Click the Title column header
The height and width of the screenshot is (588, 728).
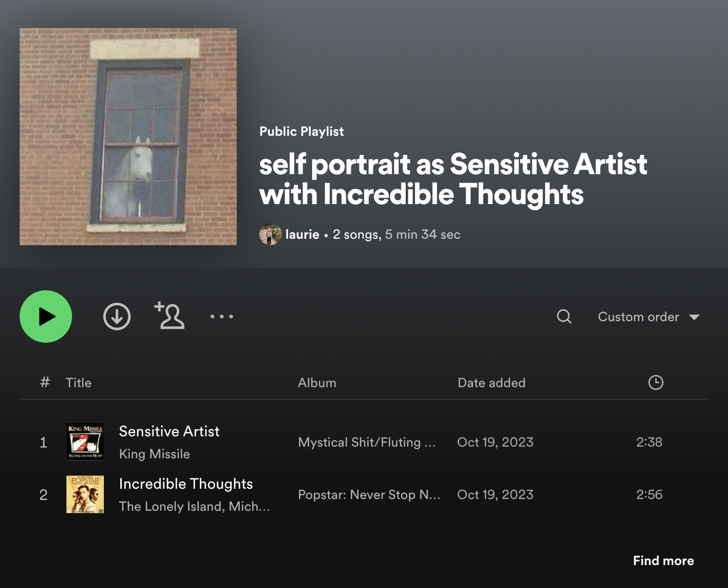[x=79, y=383]
